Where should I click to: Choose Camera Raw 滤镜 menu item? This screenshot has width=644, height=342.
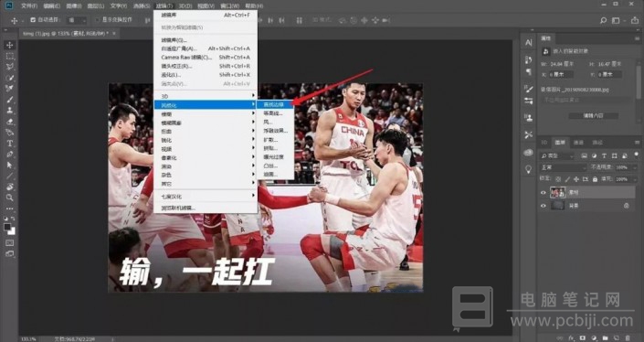tap(206, 57)
